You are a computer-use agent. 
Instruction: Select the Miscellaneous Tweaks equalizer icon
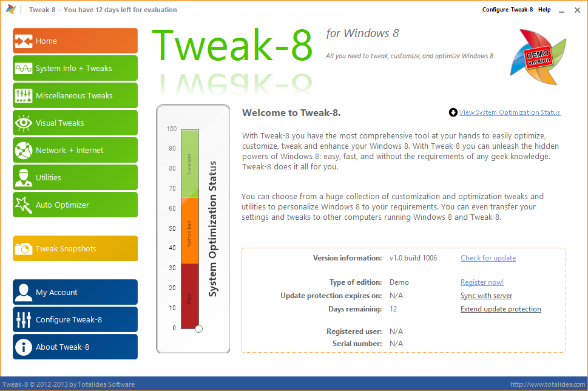coord(24,96)
